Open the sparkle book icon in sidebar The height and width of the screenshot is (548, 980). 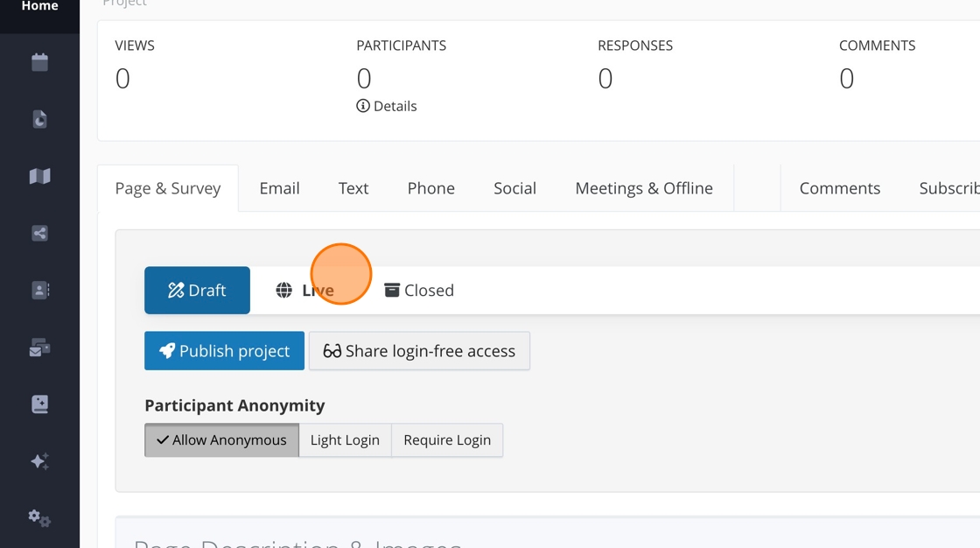(x=39, y=404)
